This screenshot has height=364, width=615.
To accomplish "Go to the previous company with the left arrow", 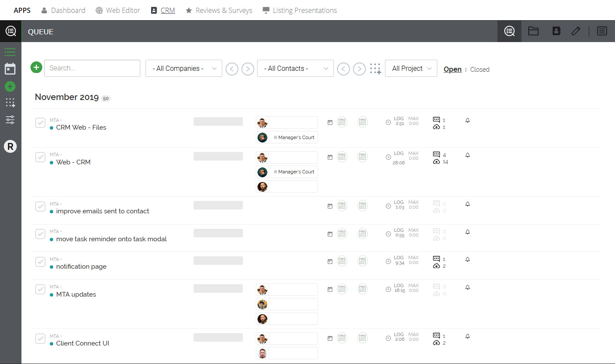I will pos(232,69).
